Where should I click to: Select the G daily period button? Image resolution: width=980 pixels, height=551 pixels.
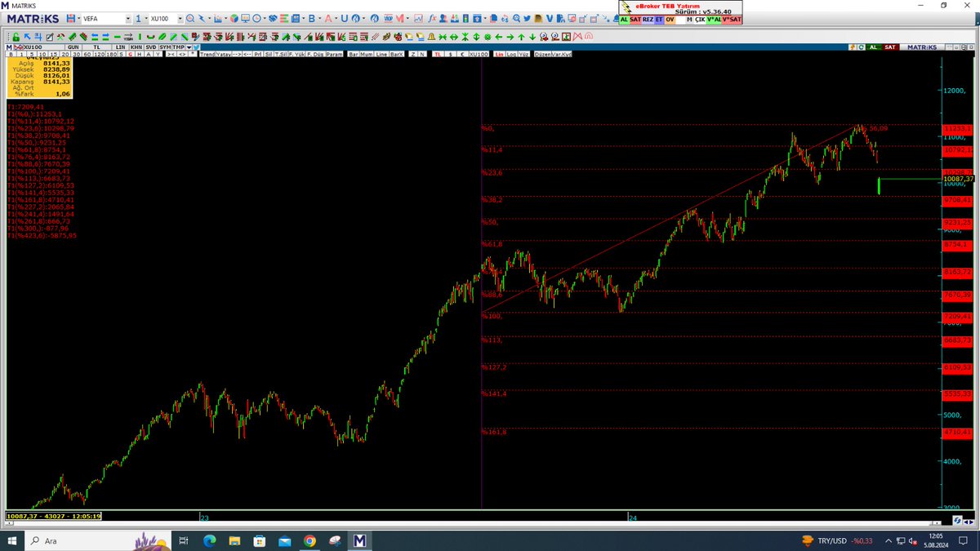131,54
